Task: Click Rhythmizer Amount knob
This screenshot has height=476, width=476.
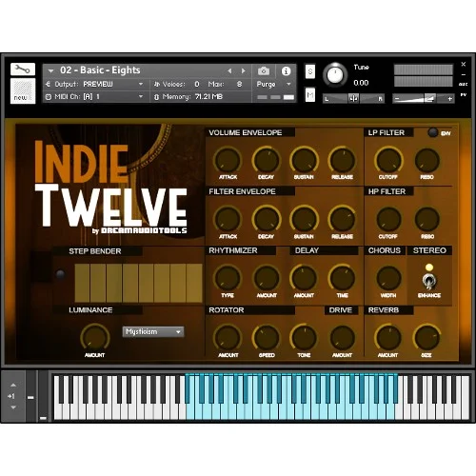Action: [266, 278]
